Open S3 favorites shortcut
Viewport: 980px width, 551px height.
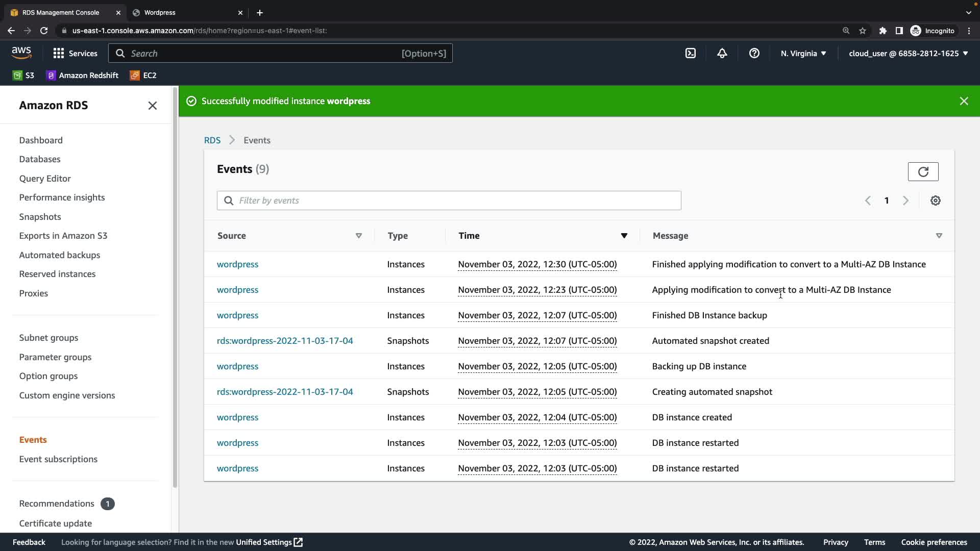click(23, 75)
